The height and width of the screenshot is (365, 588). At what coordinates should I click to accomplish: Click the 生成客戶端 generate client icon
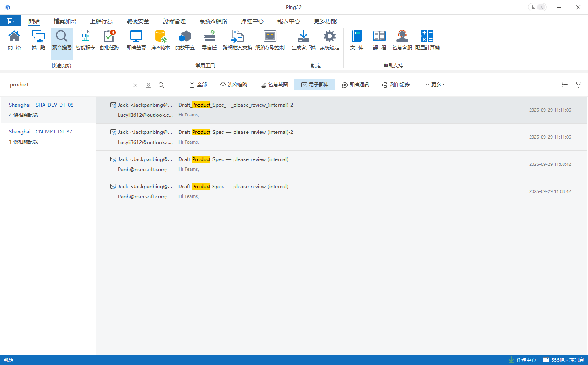pos(303,40)
